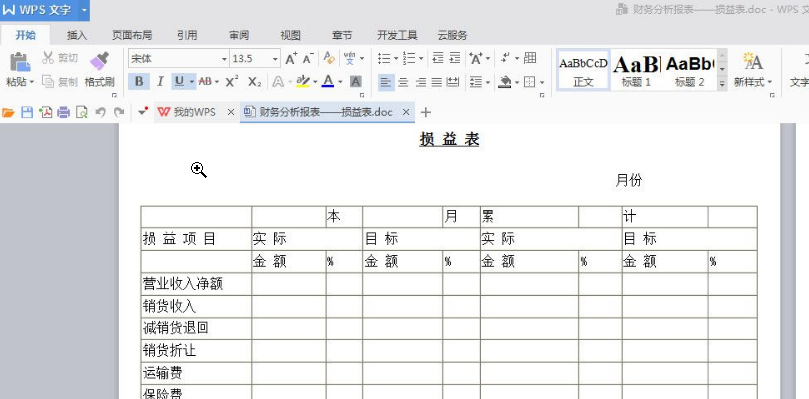Viewport: 809px width, 399px height.
Task: Click the outlined A text effect icon
Action: pos(278,82)
